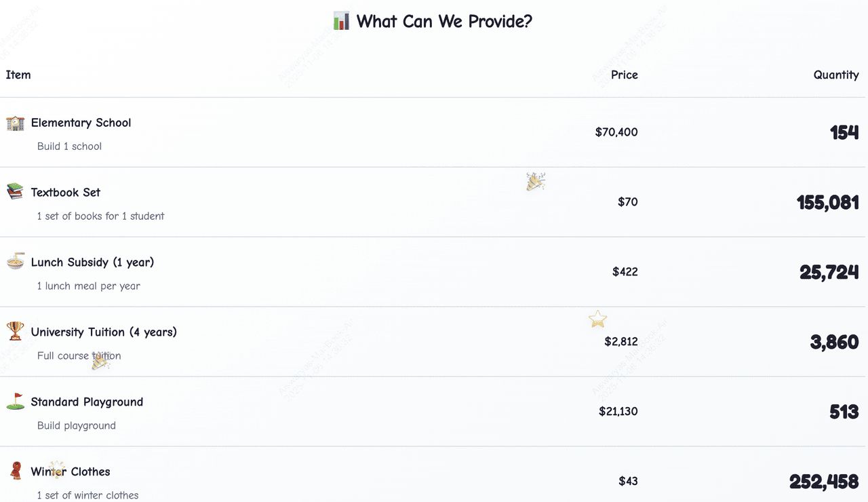Screen dimensions: 868x502
Task: Click the Lunch Subsidy (1 year) label
Action: 92,262
